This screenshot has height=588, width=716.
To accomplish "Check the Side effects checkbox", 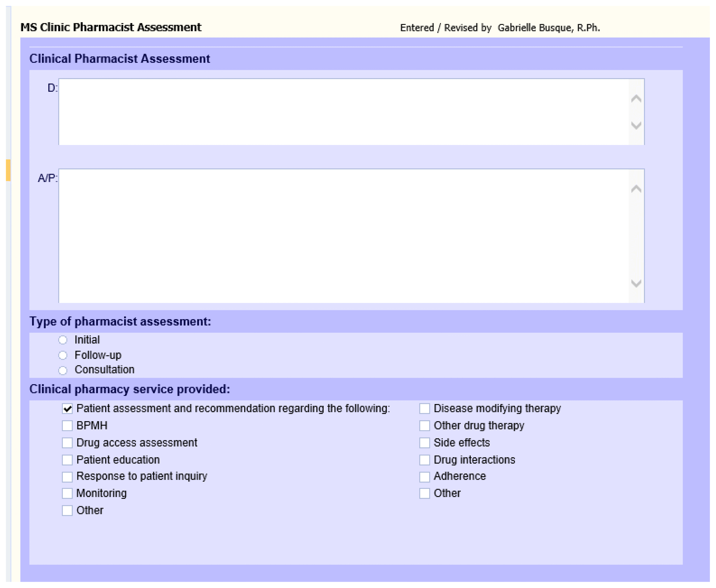I will pyautogui.click(x=425, y=443).
